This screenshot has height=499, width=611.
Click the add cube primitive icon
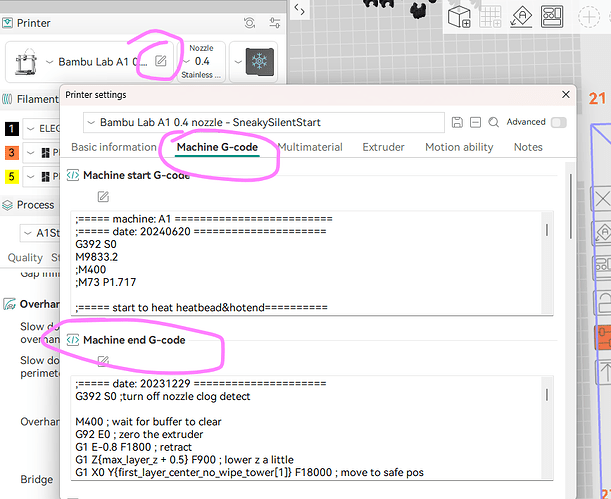459,17
